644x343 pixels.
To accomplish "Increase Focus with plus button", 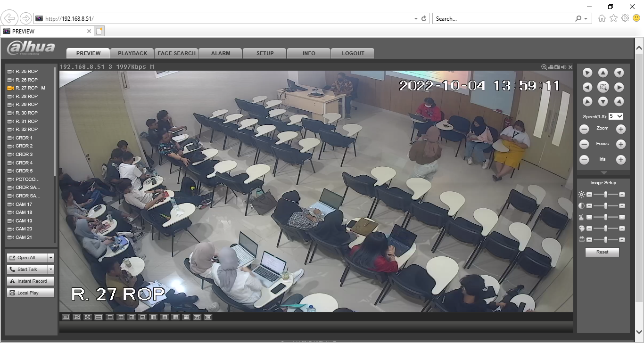I will point(621,145).
